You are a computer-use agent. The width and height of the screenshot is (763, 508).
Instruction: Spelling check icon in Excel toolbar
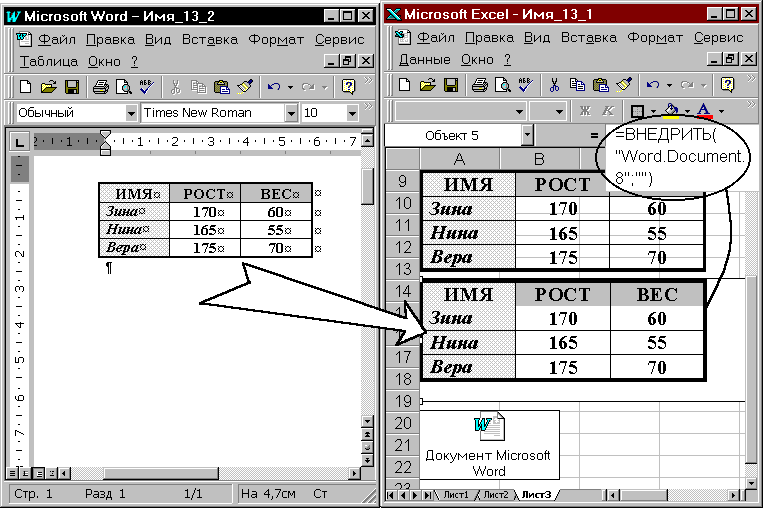(526, 85)
